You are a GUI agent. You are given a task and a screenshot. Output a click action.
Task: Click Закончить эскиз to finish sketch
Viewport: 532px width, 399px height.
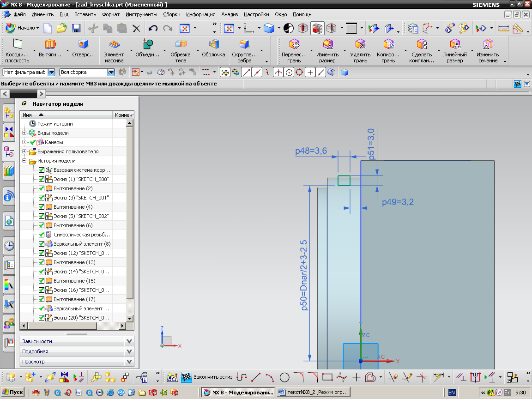point(207,377)
